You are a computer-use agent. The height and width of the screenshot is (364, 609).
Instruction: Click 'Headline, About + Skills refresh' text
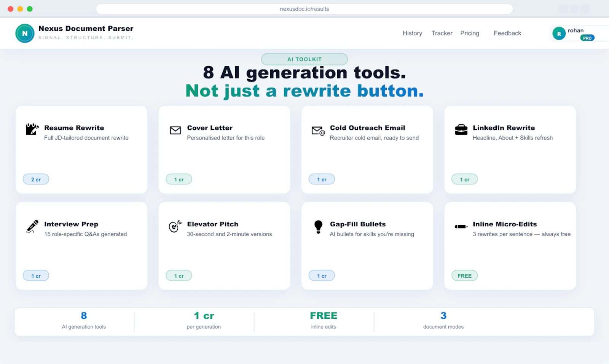(x=513, y=138)
